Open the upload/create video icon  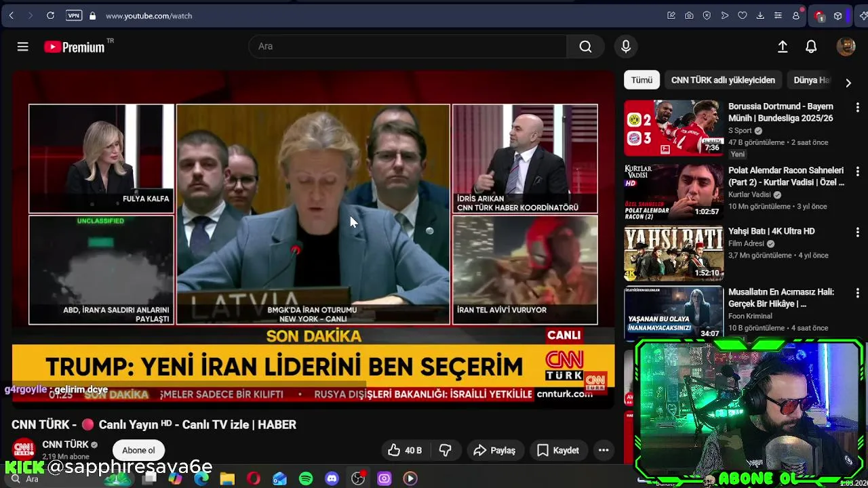tap(783, 46)
